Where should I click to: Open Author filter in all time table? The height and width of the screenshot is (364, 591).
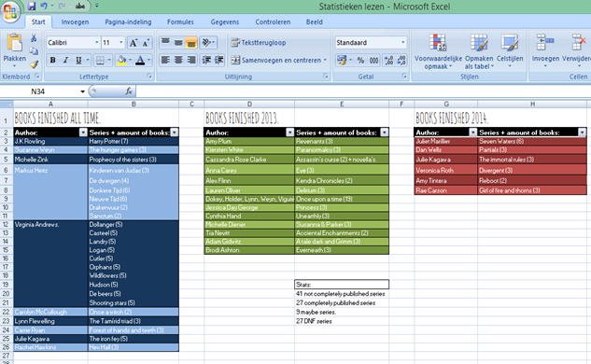click(x=83, y=133)
